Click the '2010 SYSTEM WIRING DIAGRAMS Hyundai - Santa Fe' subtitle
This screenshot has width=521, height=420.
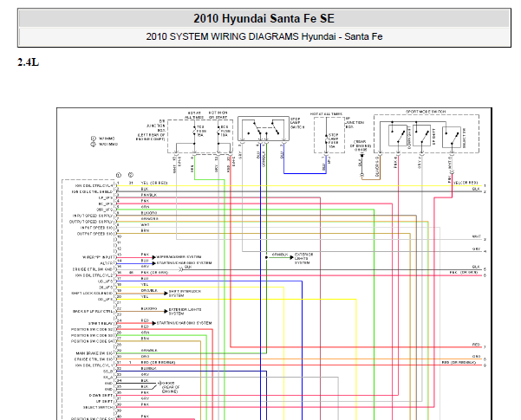[264, 36]
